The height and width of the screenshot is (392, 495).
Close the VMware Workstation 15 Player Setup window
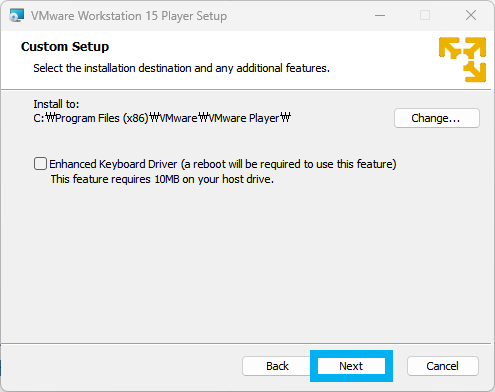[x=471, y=15]
